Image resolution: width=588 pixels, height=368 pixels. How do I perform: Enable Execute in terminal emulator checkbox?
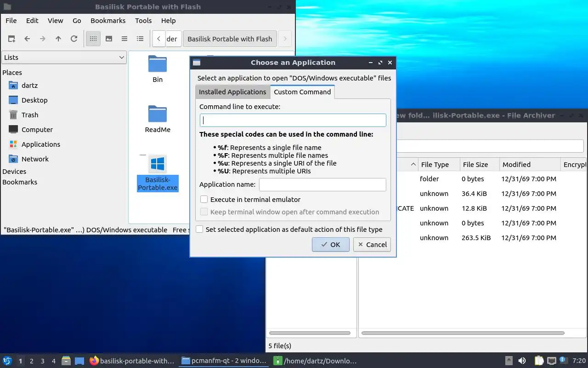click(x=204, y=200)
